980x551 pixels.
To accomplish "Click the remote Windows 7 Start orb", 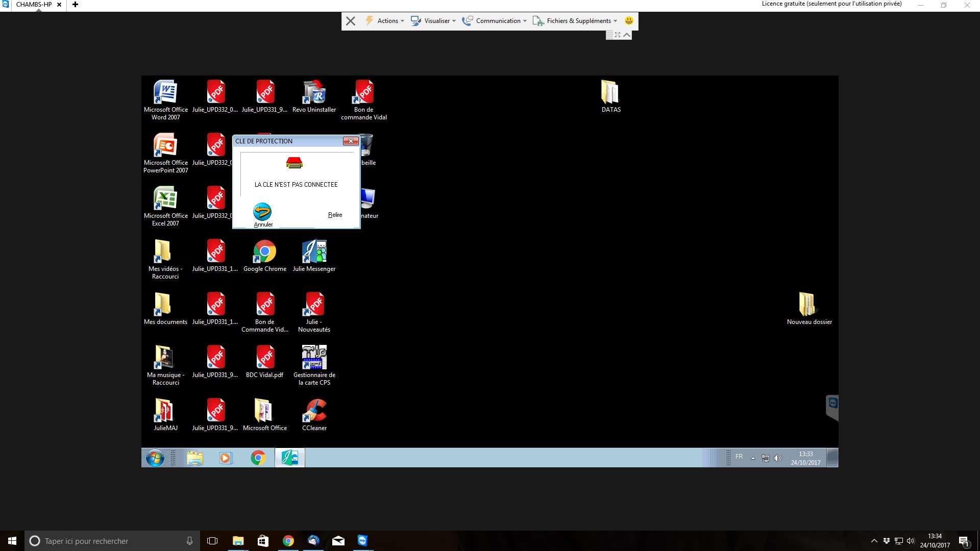I will [x=155, y=458].
